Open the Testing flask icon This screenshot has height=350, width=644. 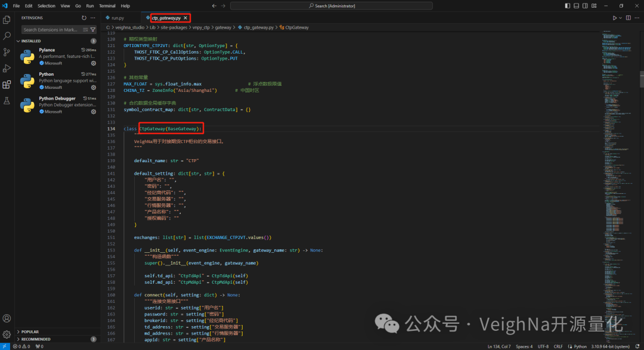7,101
